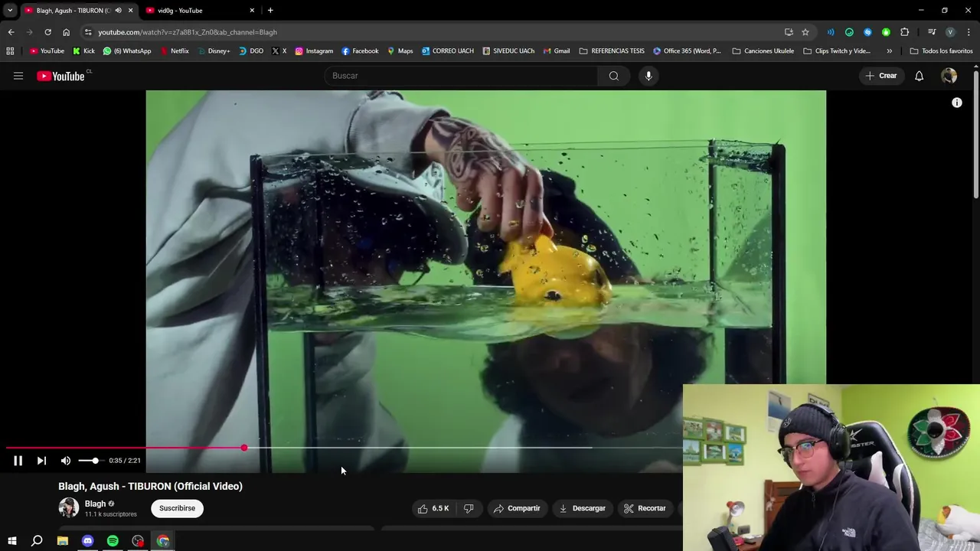This screenshot has height=551, width=980.
Task: Show video info cards icon
Action: coord(957,103)
